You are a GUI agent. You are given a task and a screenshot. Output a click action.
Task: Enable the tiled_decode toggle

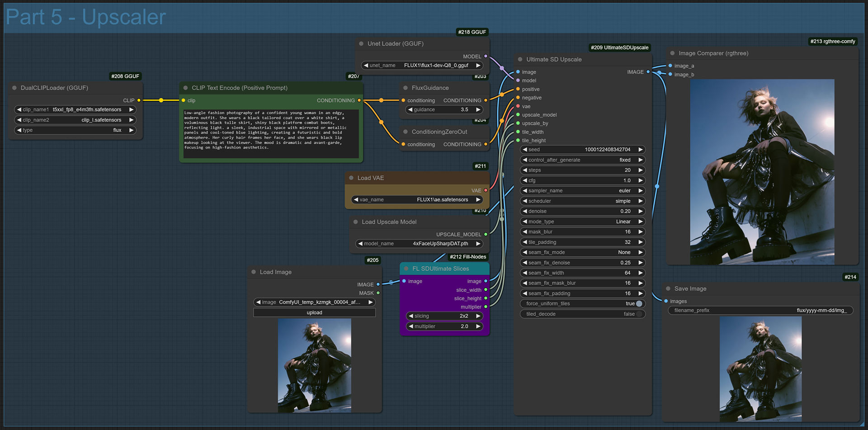click(x=639, y=314)
